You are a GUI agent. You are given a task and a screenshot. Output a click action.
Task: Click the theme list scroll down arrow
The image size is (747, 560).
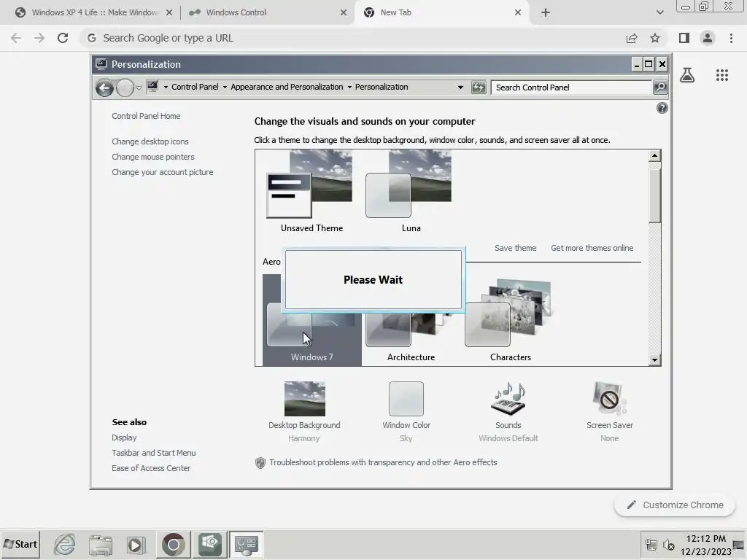pyautogui.click(x=654, y=360)
